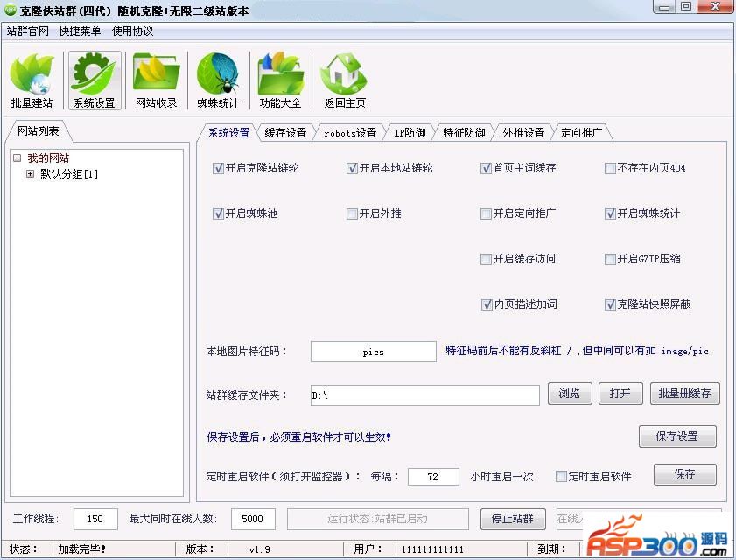Open the 批量建站 batch site builder icon
Viewport: 736px width, 560px height.
pos(32,80)
